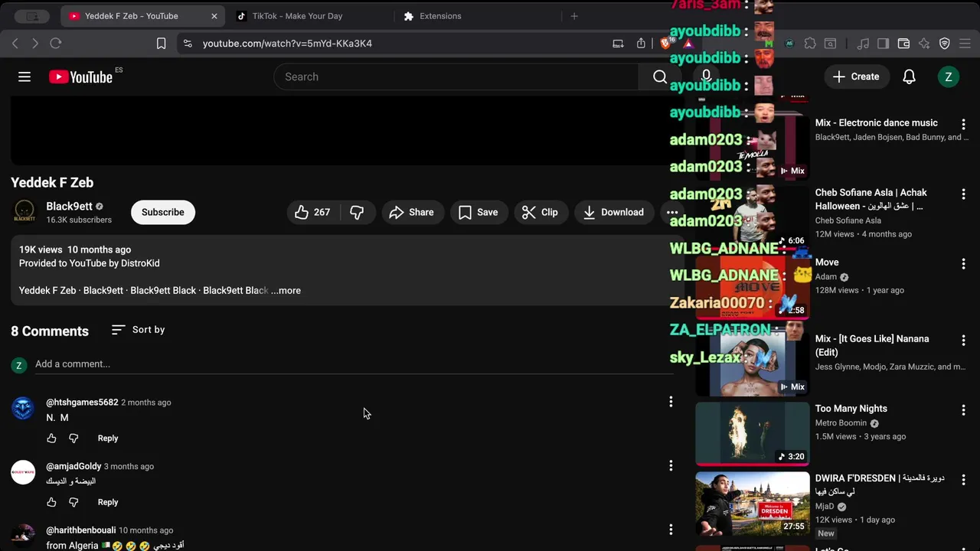Viewport: 980px width, 551px height.
Task: Start voice search with microphone icon
Action: tap(706, 77)
